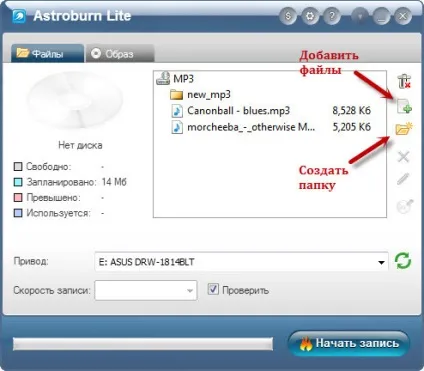Image resolution: width=424 pixels, height=371 pixels.
Task: Click the dollar sign icon in title bar
Action: [x=288, y=16]
